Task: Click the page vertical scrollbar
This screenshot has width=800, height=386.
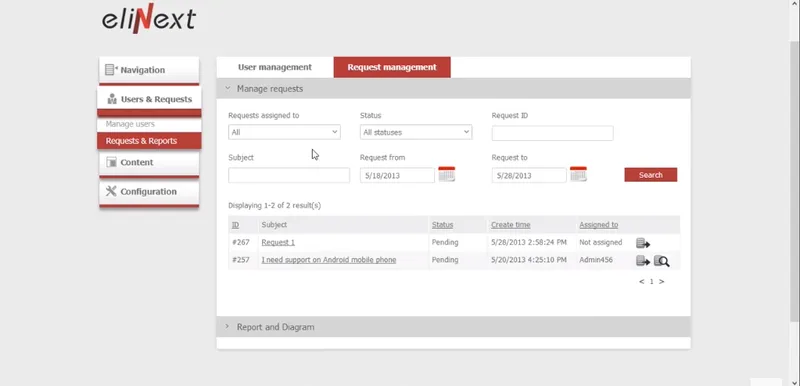Action: click(794, 182)
